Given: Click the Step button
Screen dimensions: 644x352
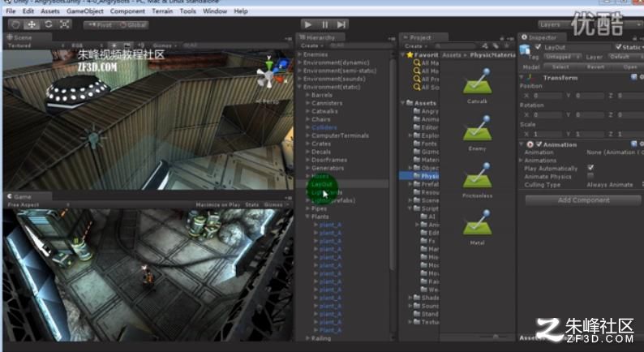Looking at the screenshot, I should tap(341, 24).
